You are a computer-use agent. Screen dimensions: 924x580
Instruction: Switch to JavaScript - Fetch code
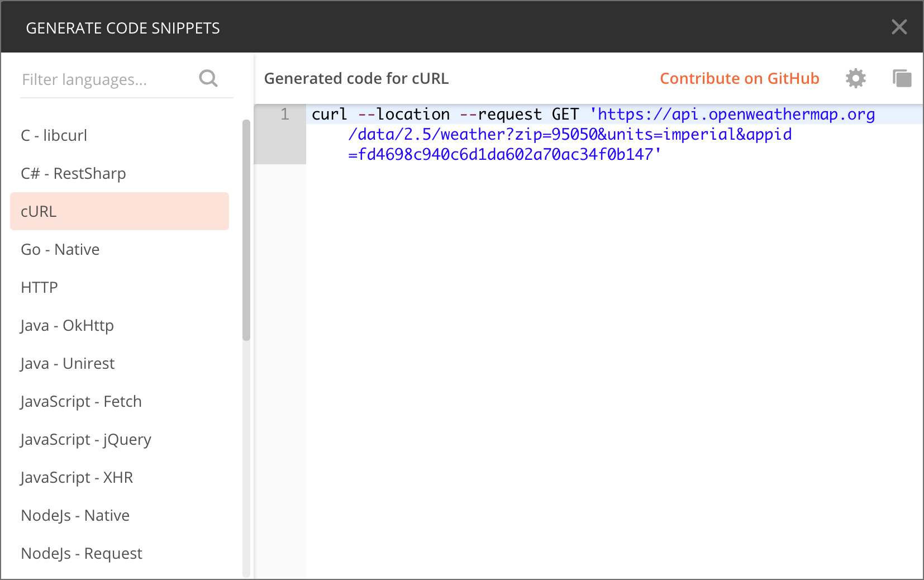[x=80, y=401]
